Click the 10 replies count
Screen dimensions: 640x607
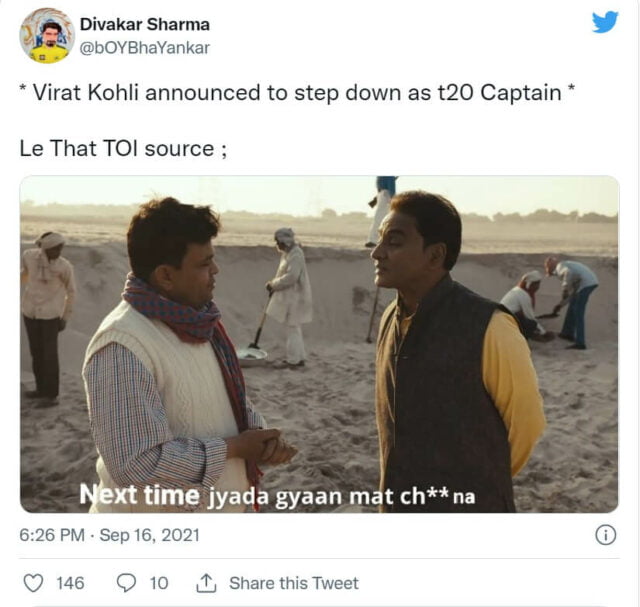coord(159,583)
